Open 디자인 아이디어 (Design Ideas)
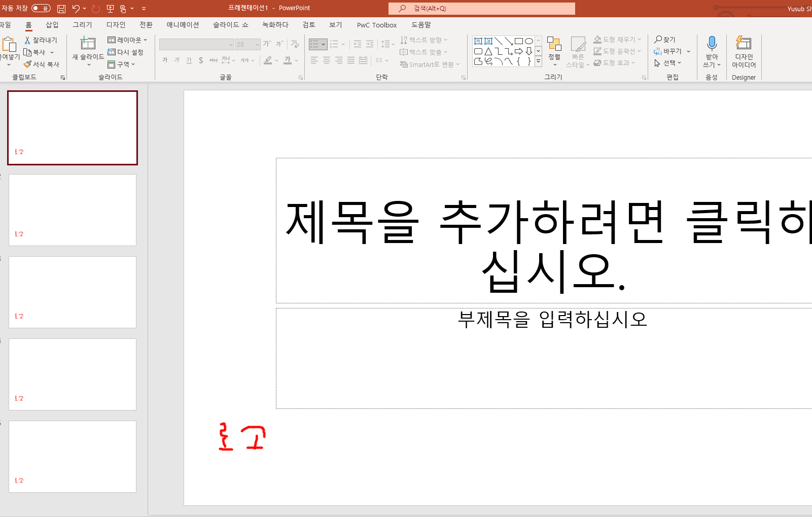 pyautogui.click(x=744, y=51)
